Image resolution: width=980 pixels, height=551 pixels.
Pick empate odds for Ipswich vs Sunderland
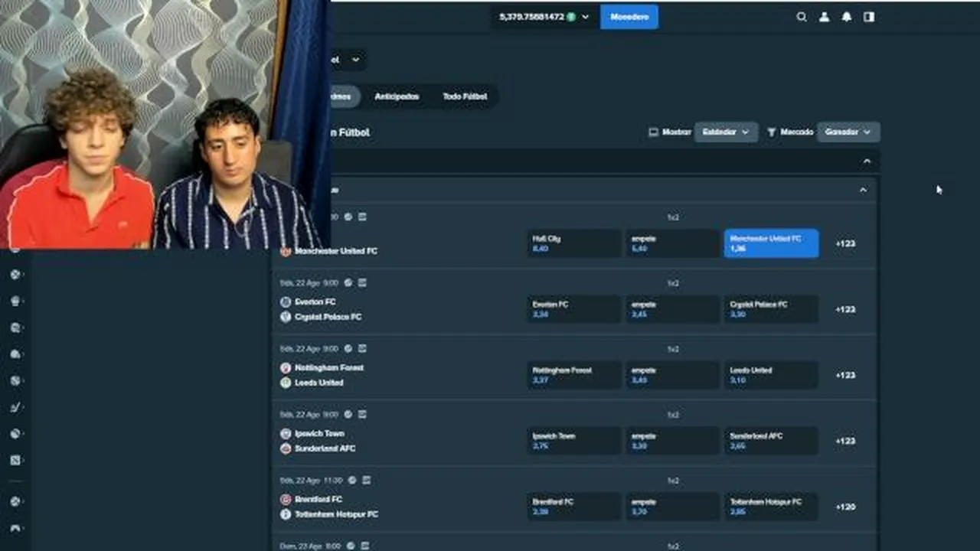(672, 441)
